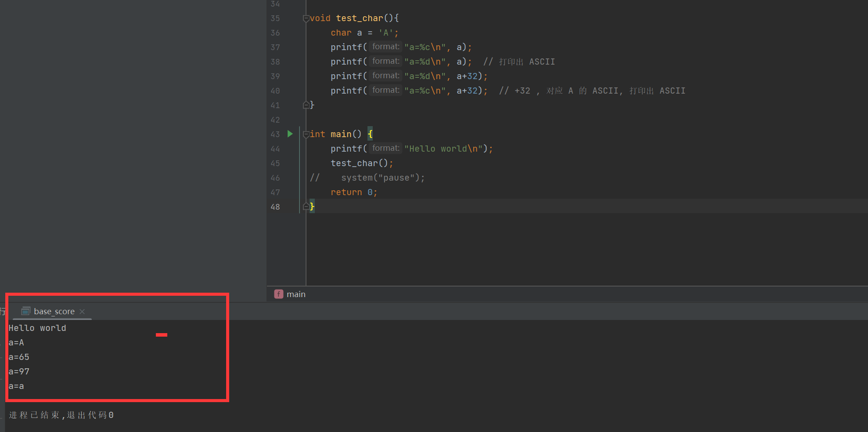The image size is (868, 432).
Task: Collapse the main function fold marker
Action: pos(306,134)
